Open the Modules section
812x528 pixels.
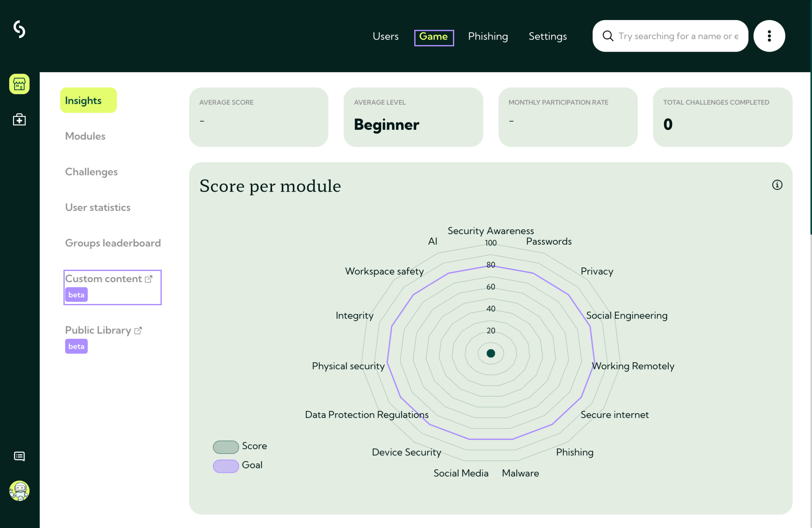pyautogui.click(x=85, y=136)
